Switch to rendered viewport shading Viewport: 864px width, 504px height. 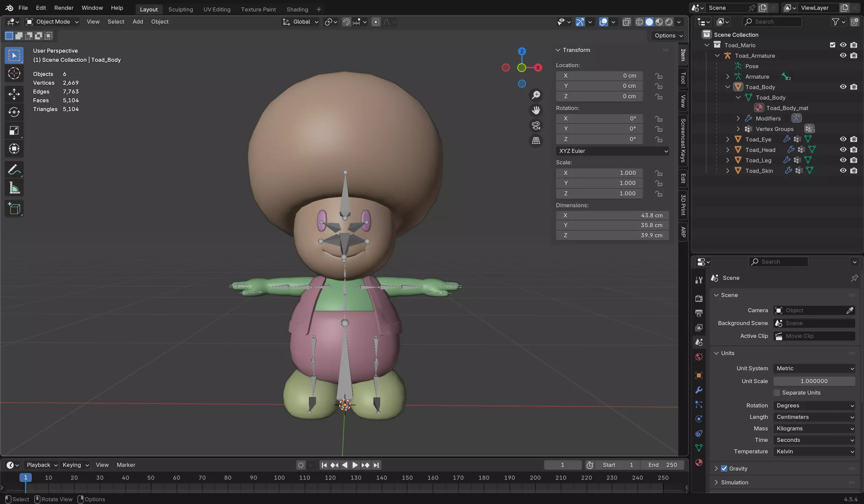669,22
